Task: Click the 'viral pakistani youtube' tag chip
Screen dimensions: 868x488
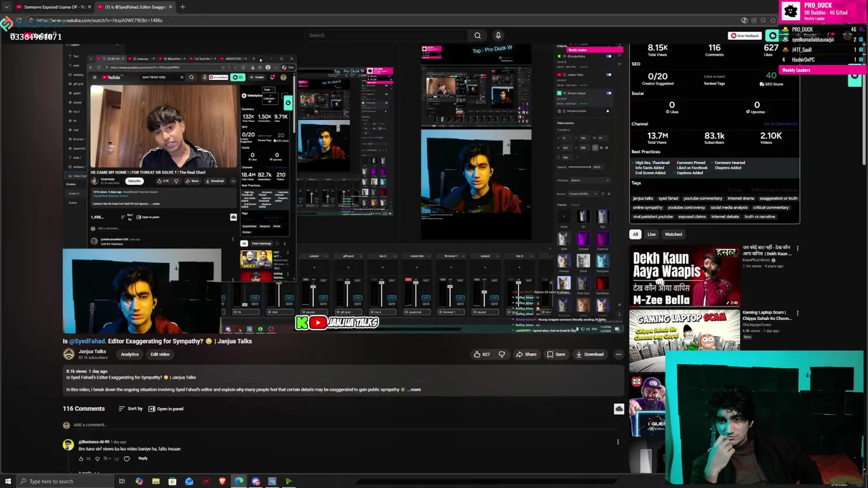Action: [652, 217]
